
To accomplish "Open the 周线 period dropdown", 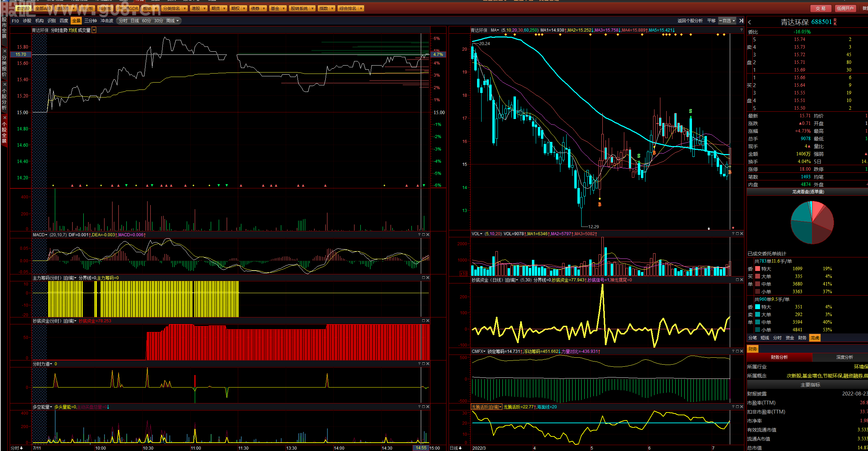I will point(173,21).
